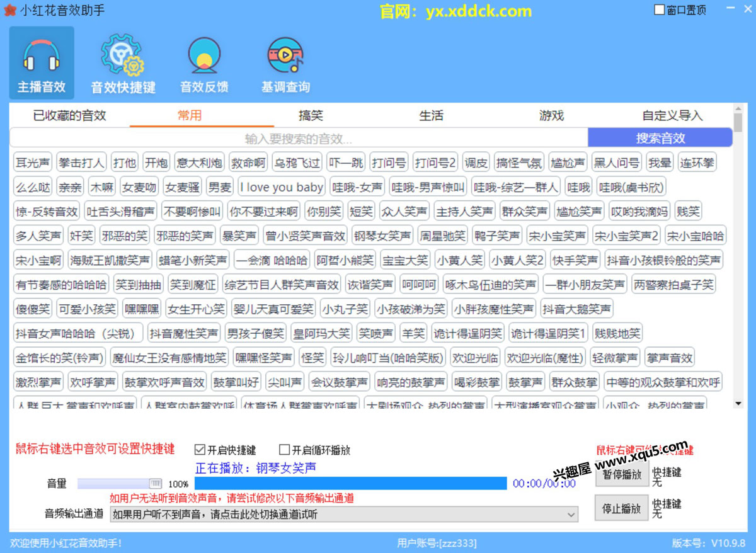756x553 pixels.
Task: Play the 乌鸦飞过 sound effect
Action: click(297, 162)
